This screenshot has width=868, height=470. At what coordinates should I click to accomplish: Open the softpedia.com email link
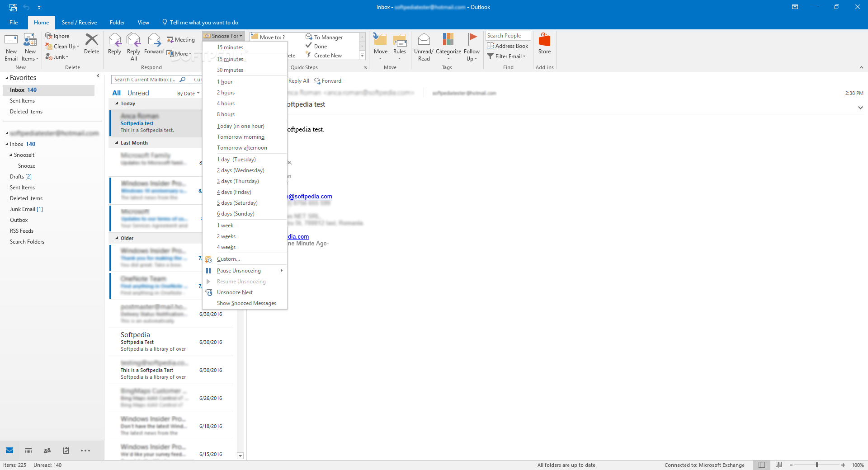point(310,197)
